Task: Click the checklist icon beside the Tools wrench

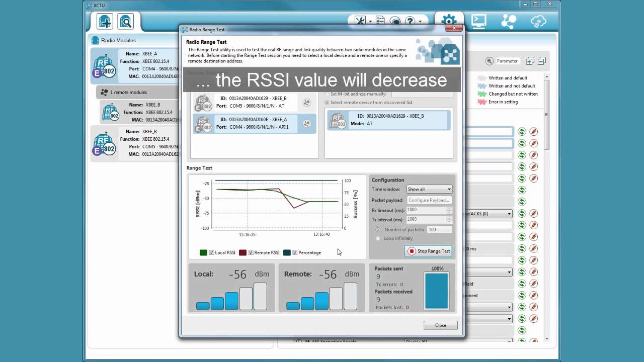Action: click(380, 21)
